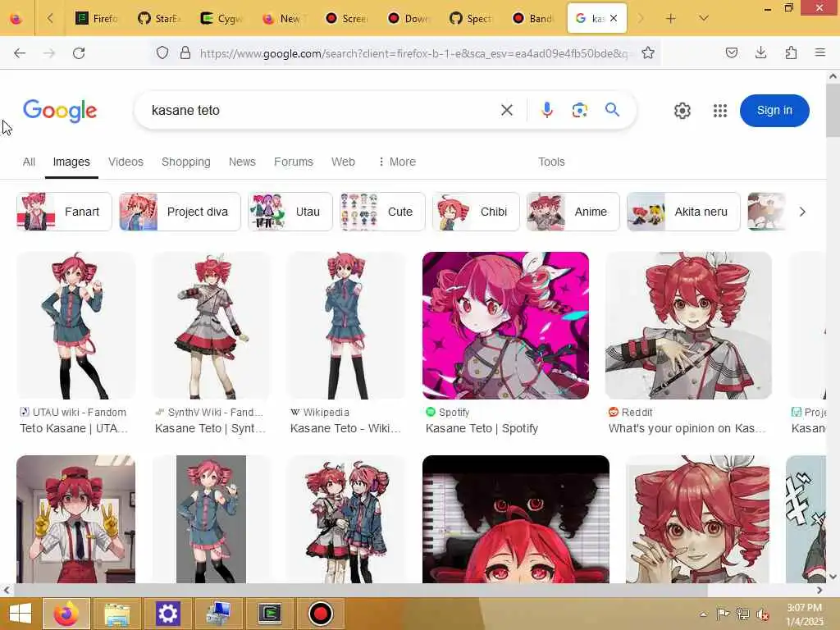Click the forward navigation arrow

pos(49,52)
